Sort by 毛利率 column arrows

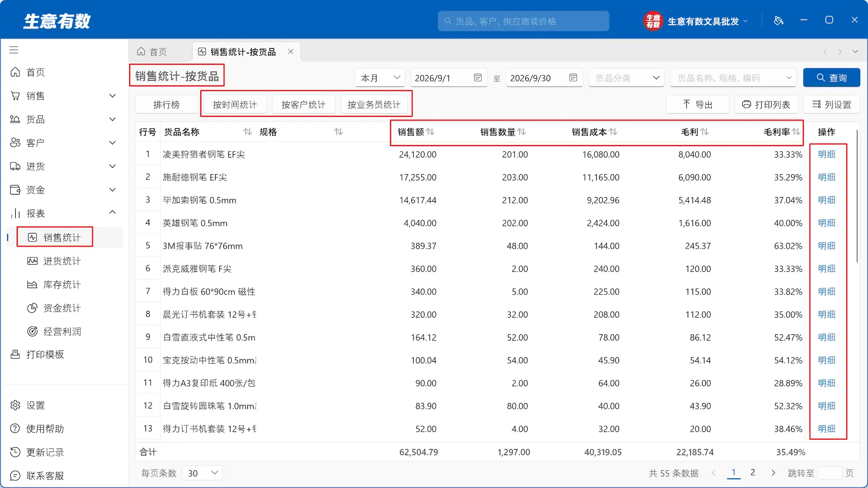(x=796, y=132)
